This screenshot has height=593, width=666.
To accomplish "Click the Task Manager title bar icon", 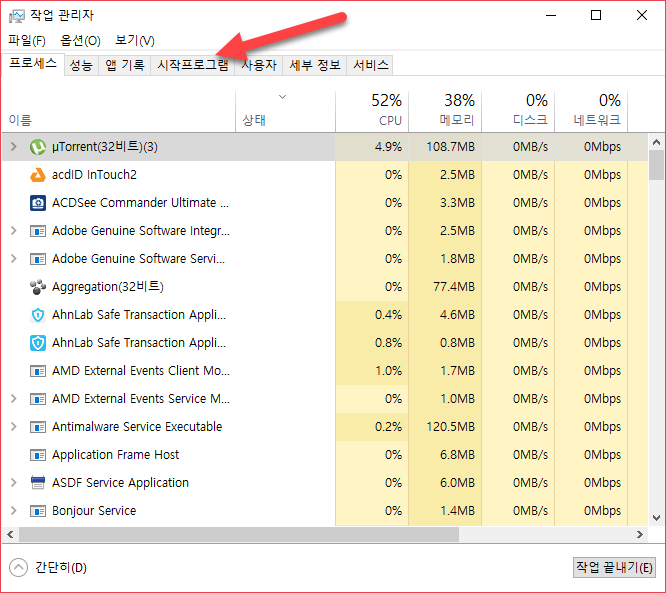I will tap(17, 16).
